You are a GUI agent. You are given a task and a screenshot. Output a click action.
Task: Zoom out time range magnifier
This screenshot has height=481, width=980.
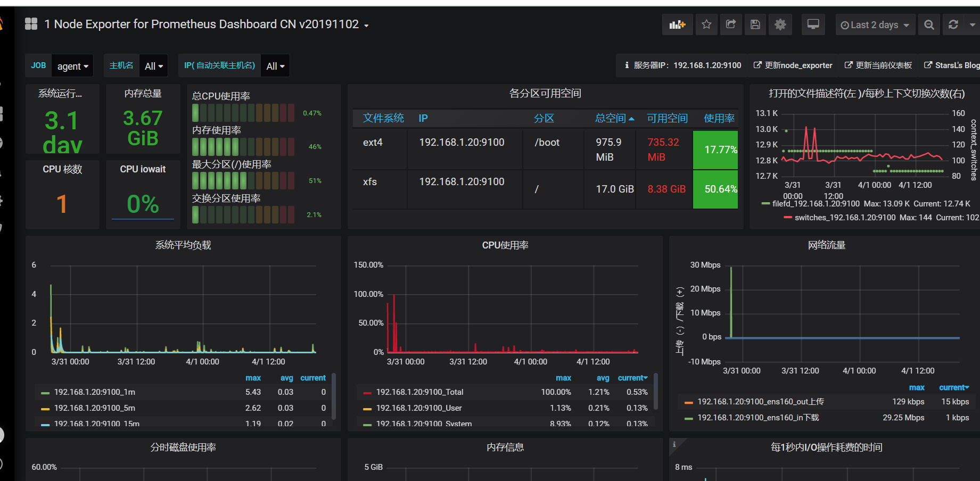point(929,24)
